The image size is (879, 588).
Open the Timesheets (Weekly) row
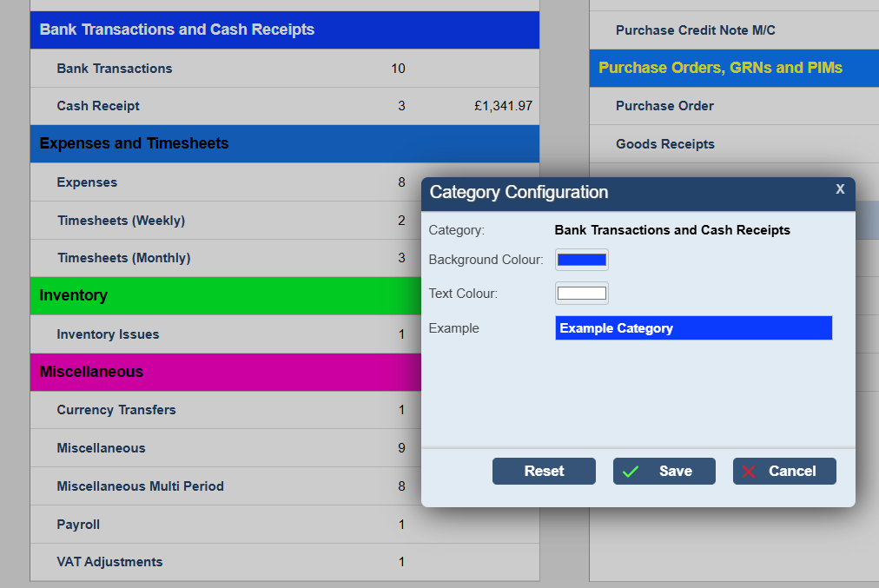pos(121,221)
